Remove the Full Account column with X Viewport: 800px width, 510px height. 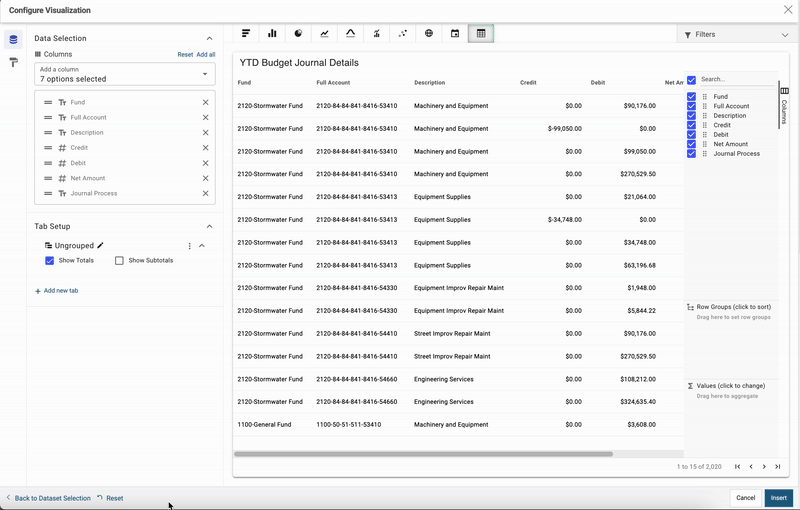pyautogui.click(x=206, y=118)
